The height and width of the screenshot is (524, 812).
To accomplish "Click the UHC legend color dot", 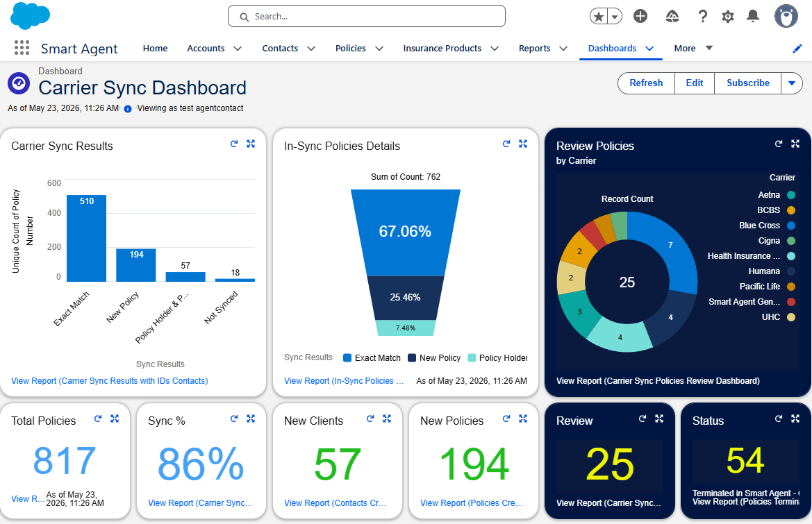I will 790,317.
